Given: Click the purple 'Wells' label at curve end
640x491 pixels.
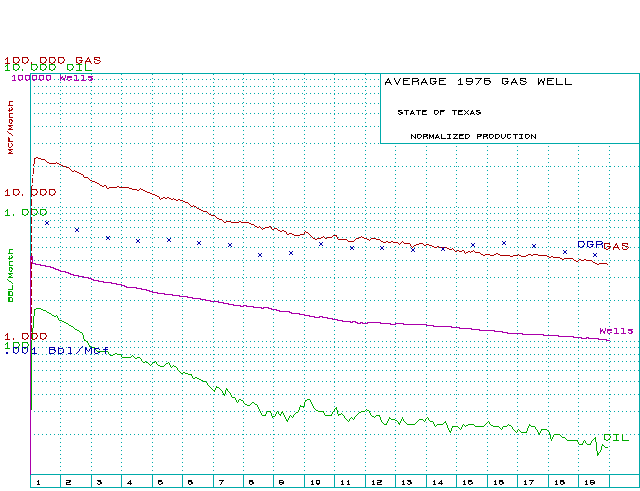Looking at the screenshot, I should [x=616, y=331].
